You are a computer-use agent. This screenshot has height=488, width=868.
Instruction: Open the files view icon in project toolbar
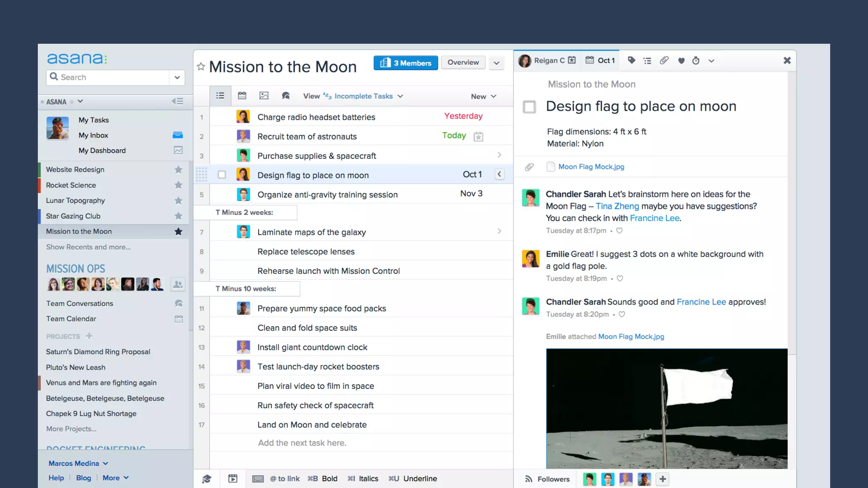coord(264,96)
